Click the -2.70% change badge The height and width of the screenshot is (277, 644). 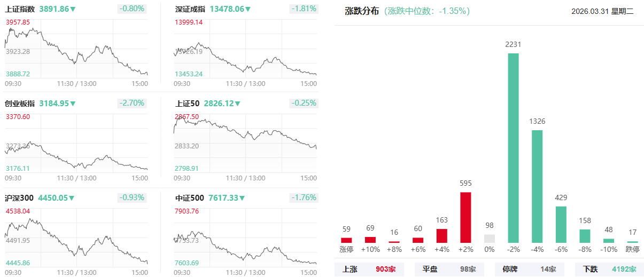(x=131, y=103)
